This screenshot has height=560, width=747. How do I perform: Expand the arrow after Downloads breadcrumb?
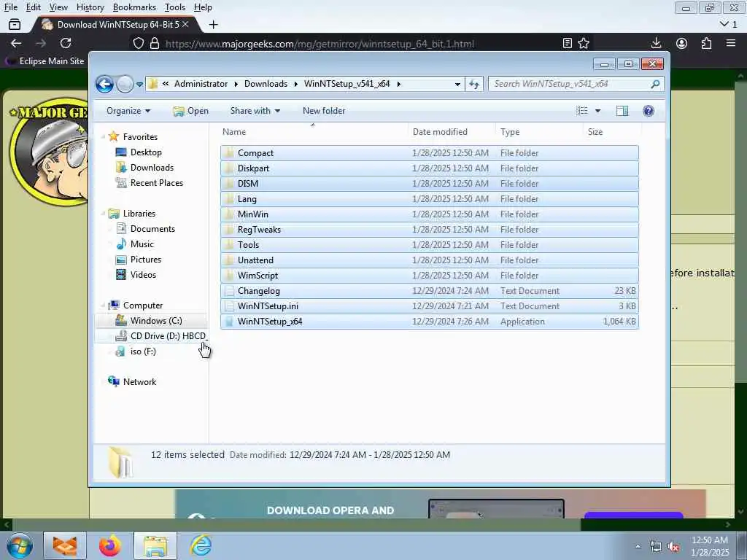(296, 84)
